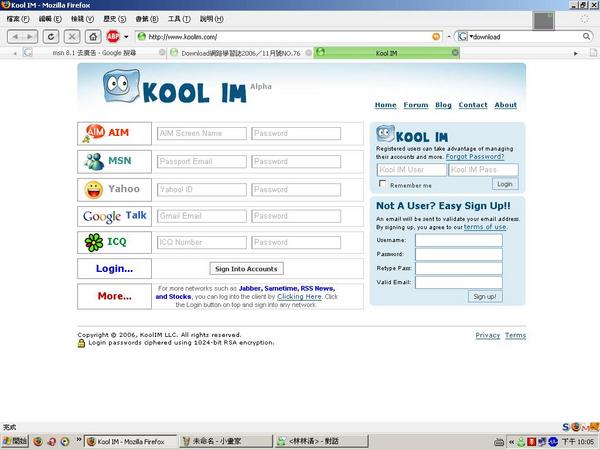The height and width of the screenshot is (450, 600).
Task: Click the Yahoo! ID field
Action: click(x=202, y=189)
